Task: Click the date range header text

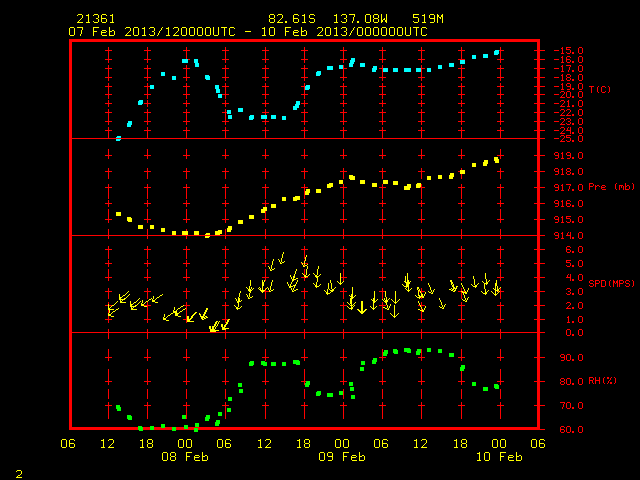Action: point(248,32)
